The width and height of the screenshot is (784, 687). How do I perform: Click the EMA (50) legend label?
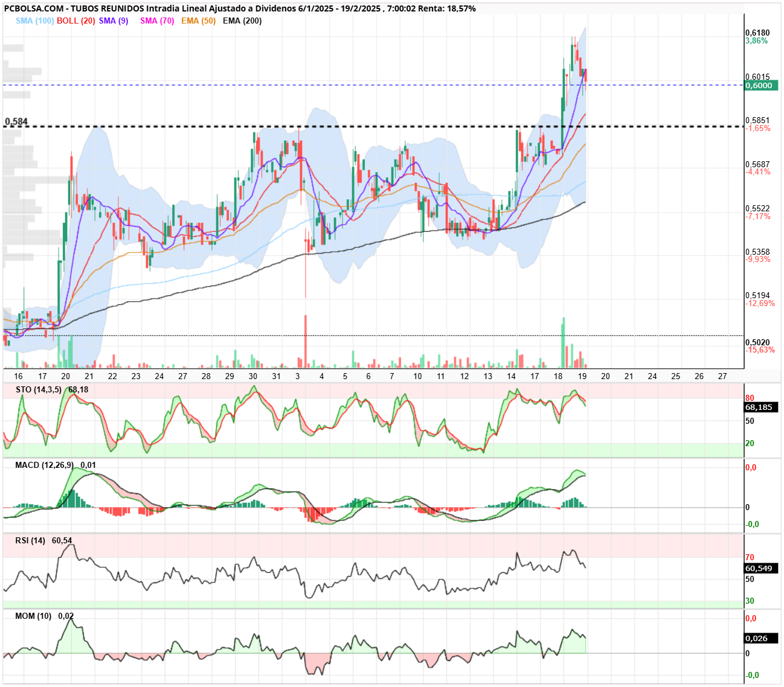(x=198, y=21)
